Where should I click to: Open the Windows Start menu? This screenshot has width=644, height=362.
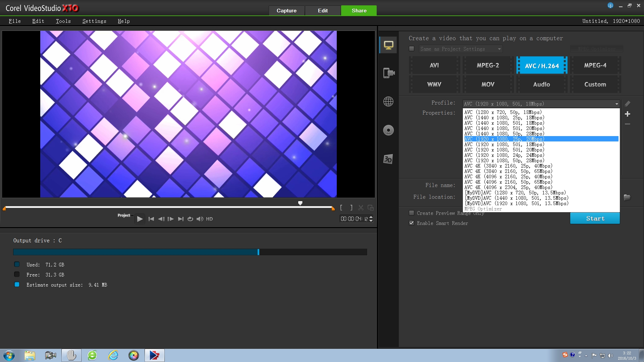9,355
